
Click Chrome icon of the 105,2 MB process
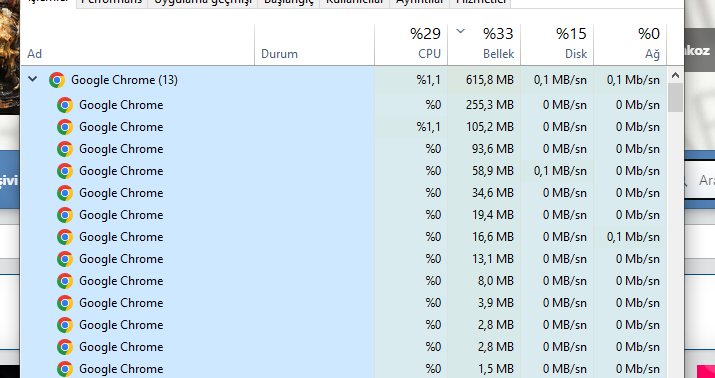point(65,127)
